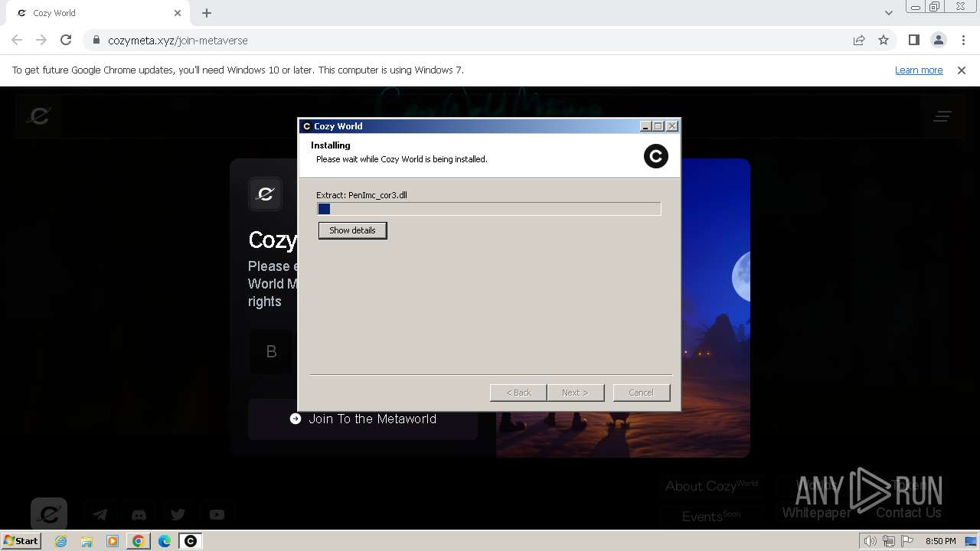Open Twitter link in page footer

(178, 515)
